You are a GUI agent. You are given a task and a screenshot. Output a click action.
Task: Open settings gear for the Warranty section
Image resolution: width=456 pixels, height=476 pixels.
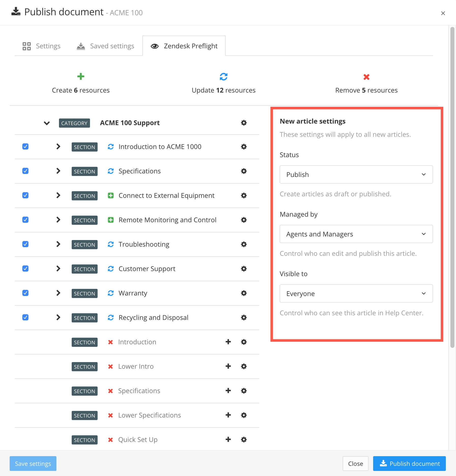pyautogui.click(x=244, y=293)
